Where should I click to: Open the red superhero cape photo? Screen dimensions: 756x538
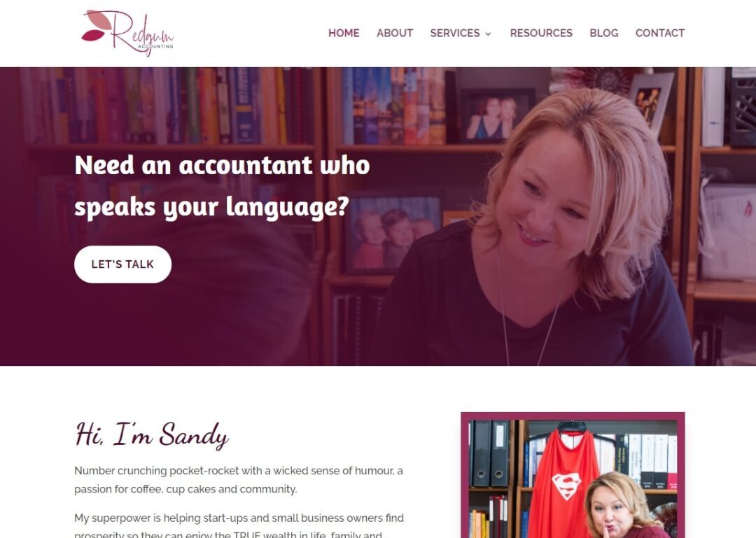pos(573,475)
